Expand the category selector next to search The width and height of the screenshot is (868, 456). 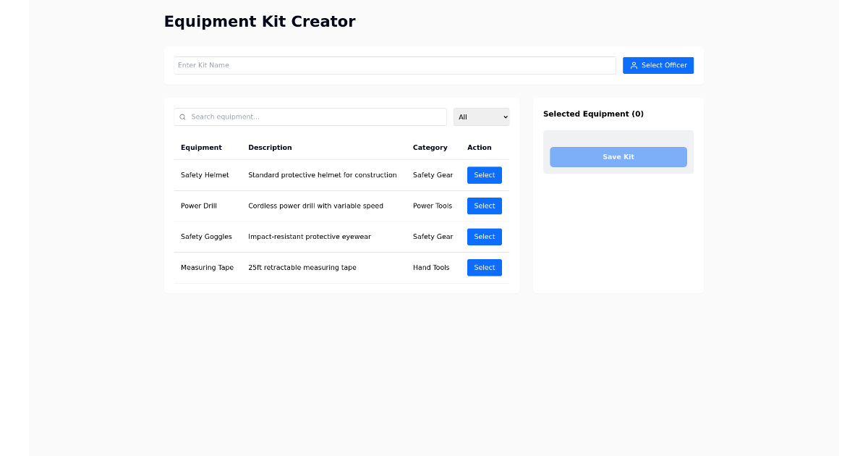pyautogui.click(x=481, y=117)
